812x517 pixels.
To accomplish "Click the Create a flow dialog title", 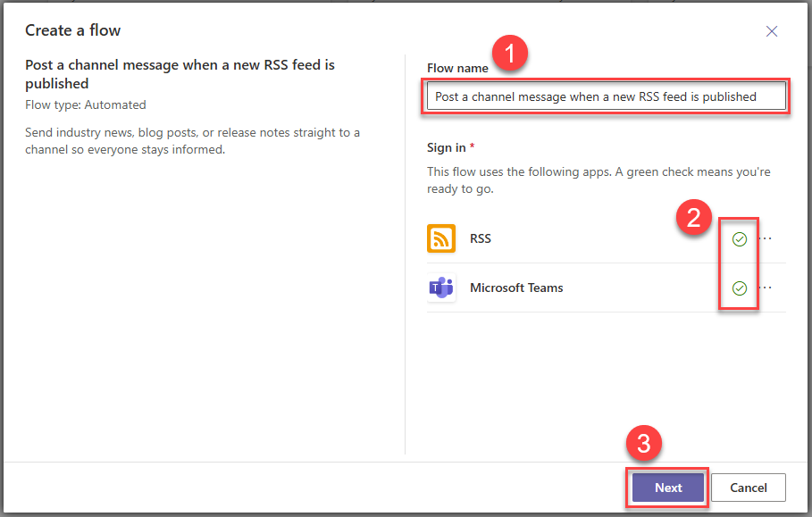I will 72,30.
